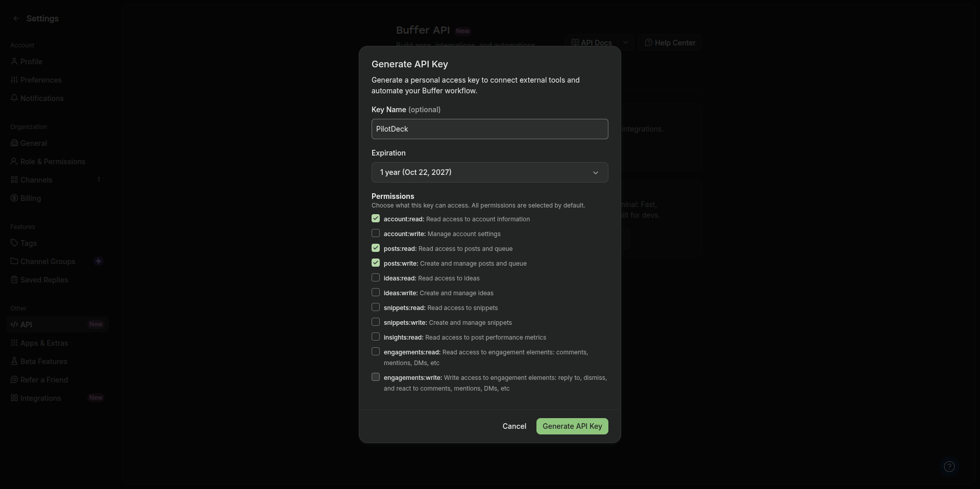Enable snippets:read permission checkbox
The image size is (980, 489).
click(x=376, y=307)
